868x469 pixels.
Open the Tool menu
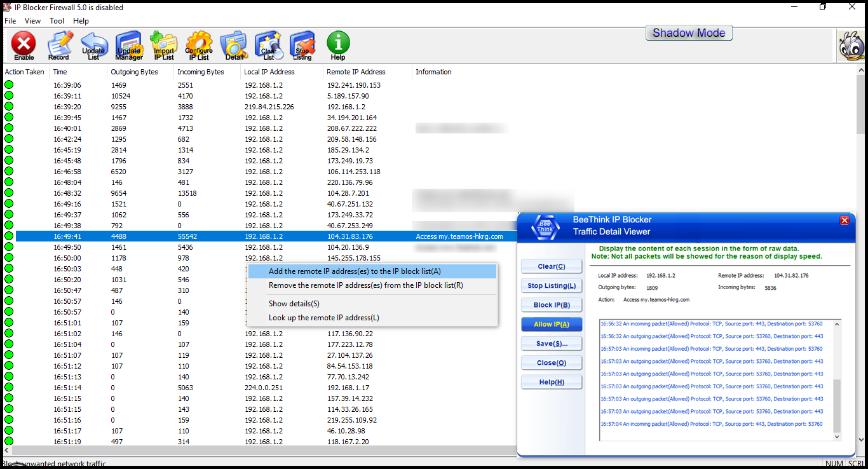(57, 21)
